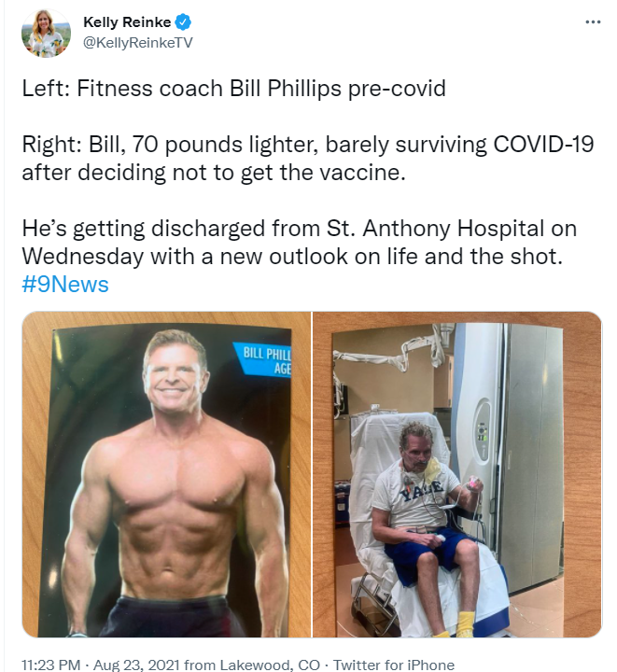Click the line starting "Left: Fitness coach"
Screen dimensions: 617x672
click(x=233, y=90)
